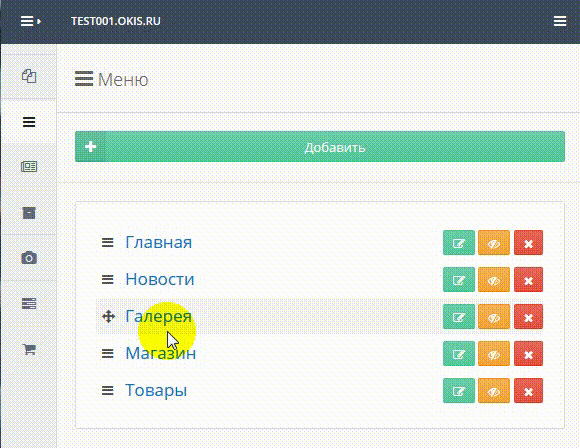Delete the Магазин menu item
Screen dimensions: 580x448
(529, 354)
